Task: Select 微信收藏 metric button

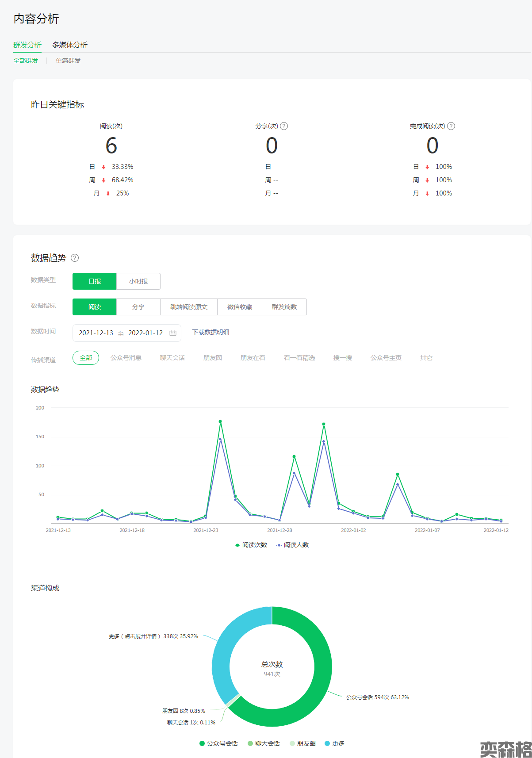Action: point(240,307)
